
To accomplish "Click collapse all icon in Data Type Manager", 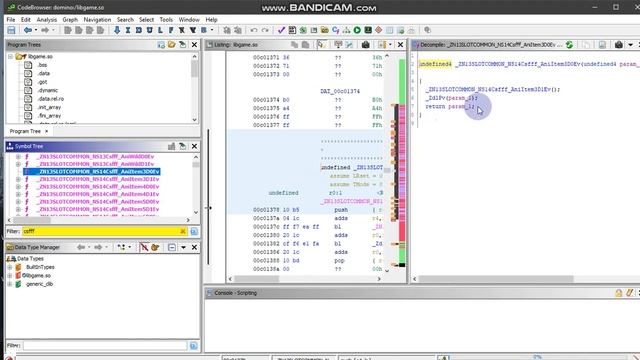I will pyautogui.click(x=172, y=247).
